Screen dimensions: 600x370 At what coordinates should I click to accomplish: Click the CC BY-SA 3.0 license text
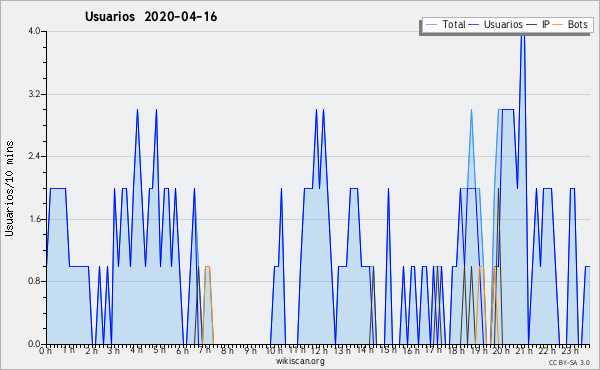click(x=569, y=363)
